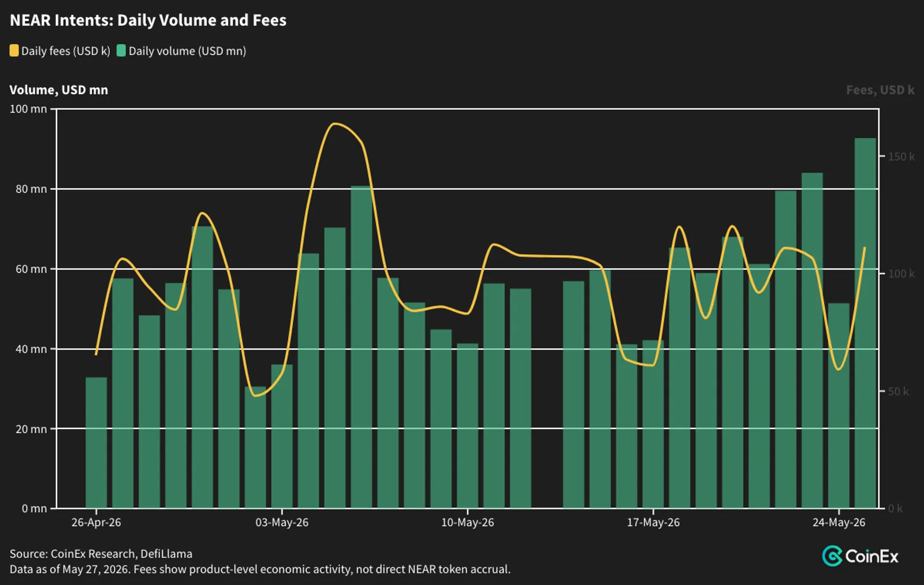The height and width of the screenshot is (585, 924).
Task: Click the '100 mn' y-axis label
Action: 28,109
